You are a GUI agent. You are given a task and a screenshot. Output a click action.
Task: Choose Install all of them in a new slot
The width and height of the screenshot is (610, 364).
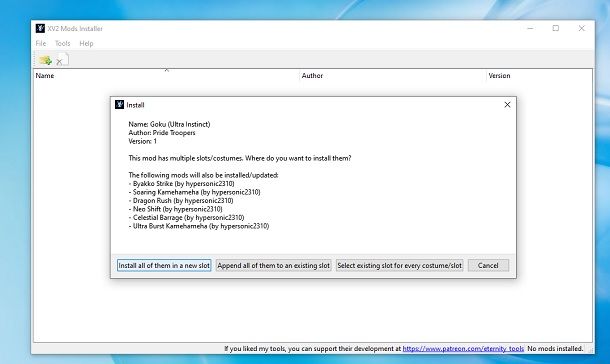164,266
